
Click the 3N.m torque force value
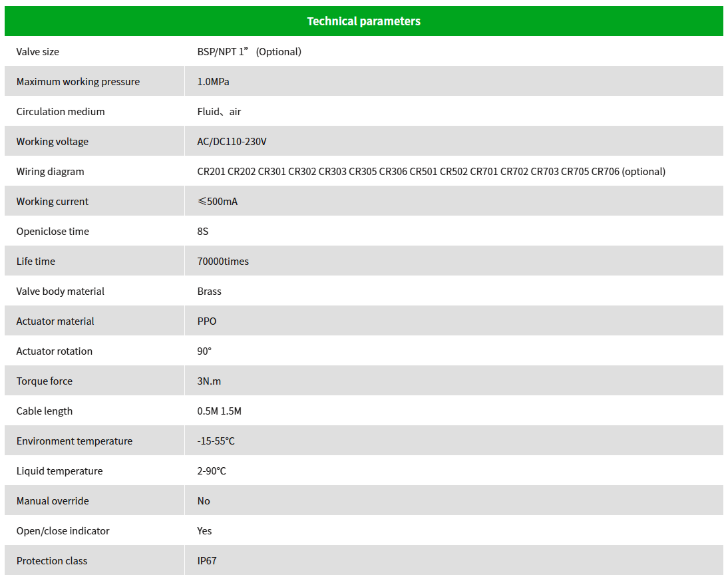209,381
